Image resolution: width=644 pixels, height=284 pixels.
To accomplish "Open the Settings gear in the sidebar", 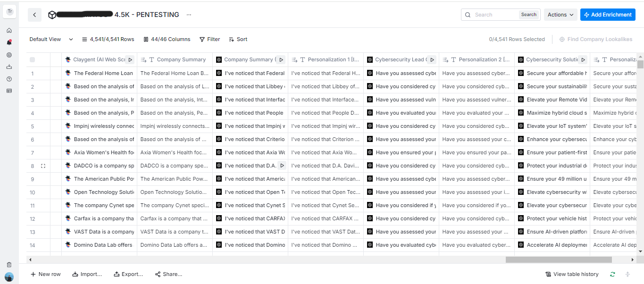I will 9,55.
